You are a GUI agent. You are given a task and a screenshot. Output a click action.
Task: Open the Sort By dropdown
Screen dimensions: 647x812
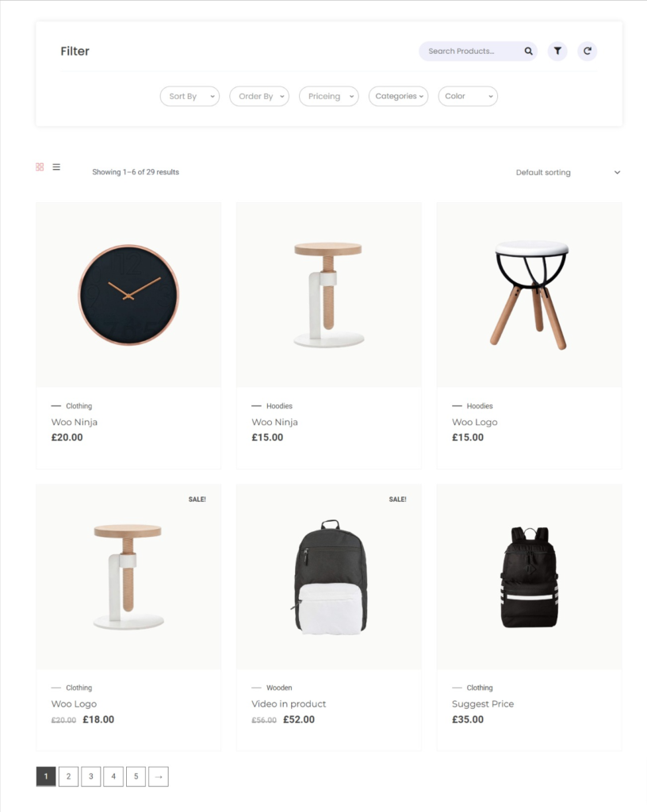pyautogui.click(x=190, y=96)
